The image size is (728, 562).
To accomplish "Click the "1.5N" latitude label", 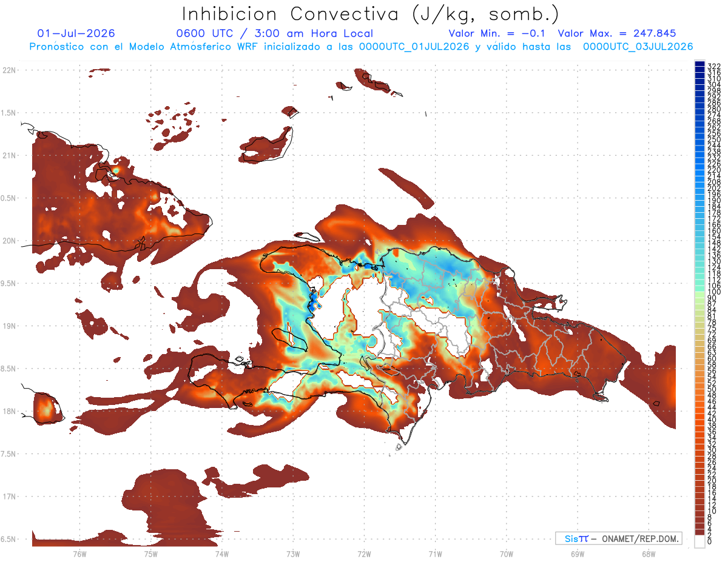I will click(x=9, y=113).
